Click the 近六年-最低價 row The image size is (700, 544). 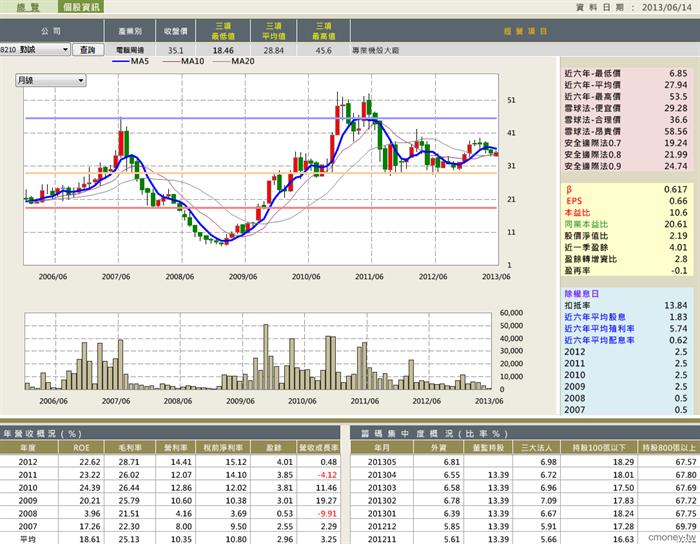click(626, 73)
